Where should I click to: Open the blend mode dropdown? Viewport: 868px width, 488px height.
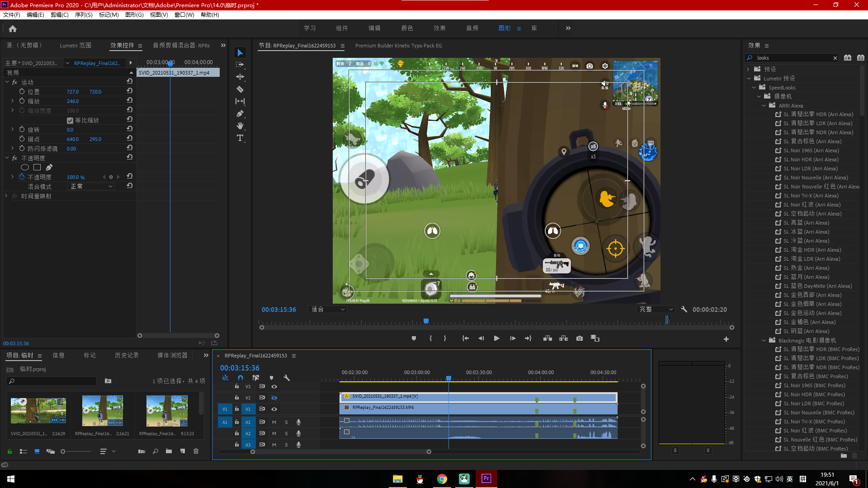(91, 187)
